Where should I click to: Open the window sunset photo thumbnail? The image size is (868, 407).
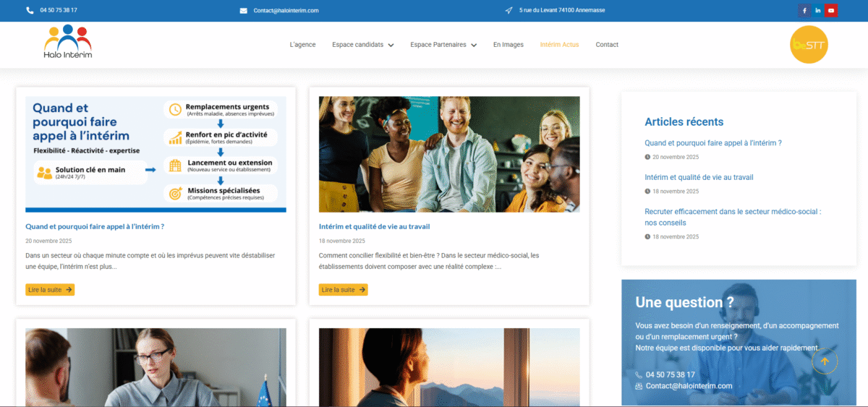coord(449,367)
